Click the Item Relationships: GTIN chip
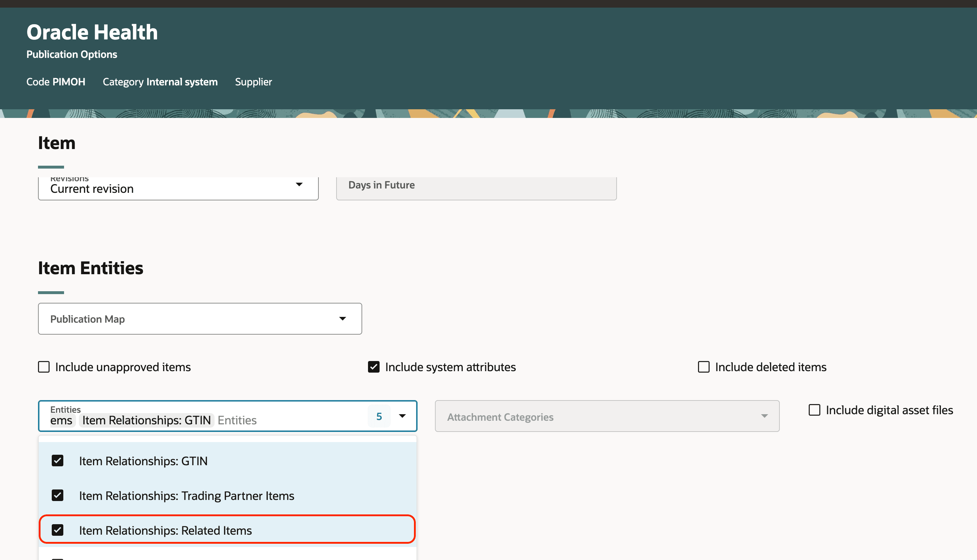The height and width of the screenshot is (560, 977). [147, 420]
